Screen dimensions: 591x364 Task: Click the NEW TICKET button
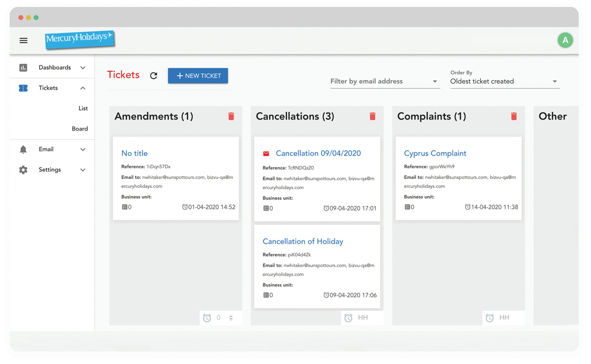tap(198, 76)
